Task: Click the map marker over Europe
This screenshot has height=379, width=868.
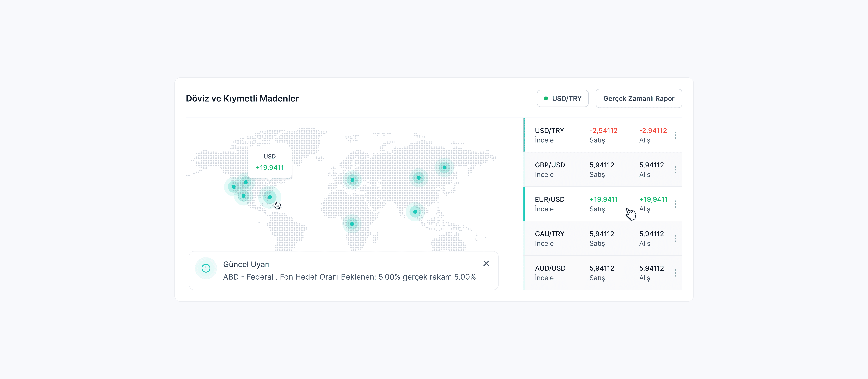Action: (x=352, y=180)
